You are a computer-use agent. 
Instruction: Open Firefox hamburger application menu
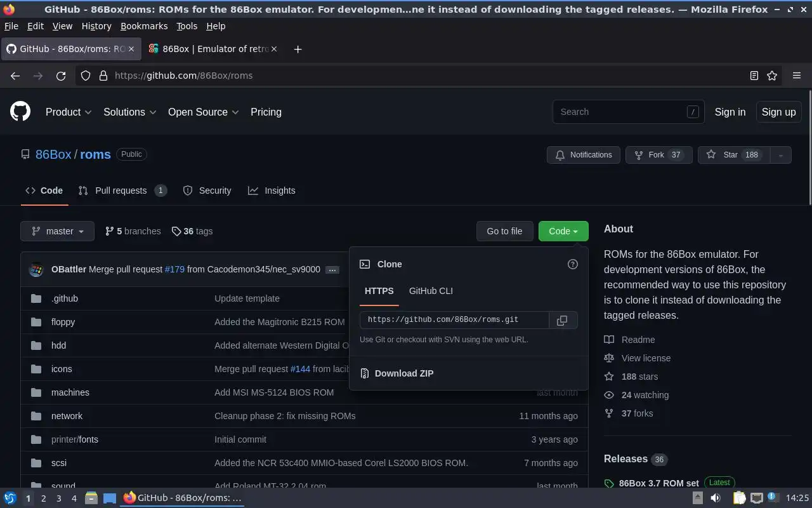[797, 76]
